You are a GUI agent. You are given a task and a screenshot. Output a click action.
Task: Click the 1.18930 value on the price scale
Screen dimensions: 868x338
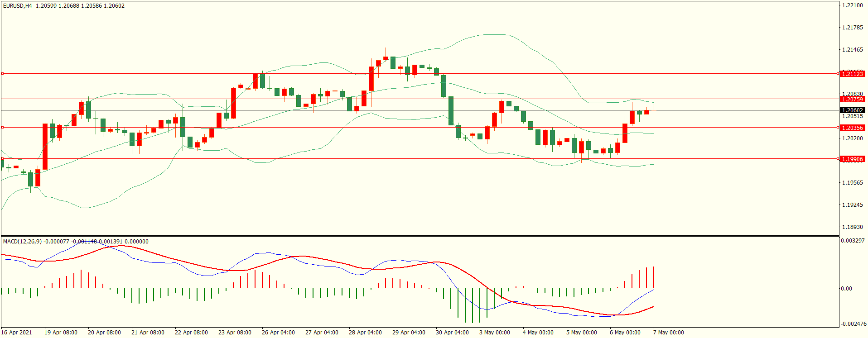[852, 227]
